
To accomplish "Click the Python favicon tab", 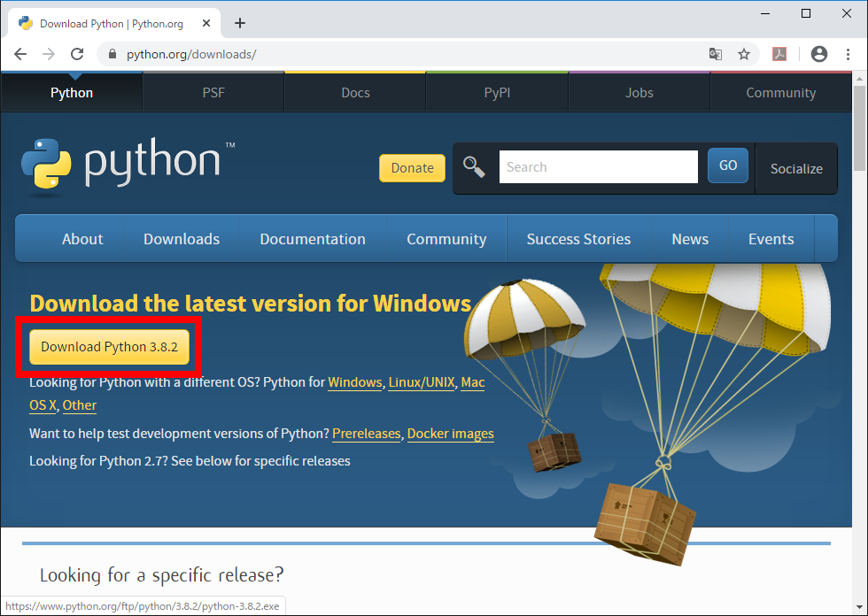I will click(x=26, y=23).
